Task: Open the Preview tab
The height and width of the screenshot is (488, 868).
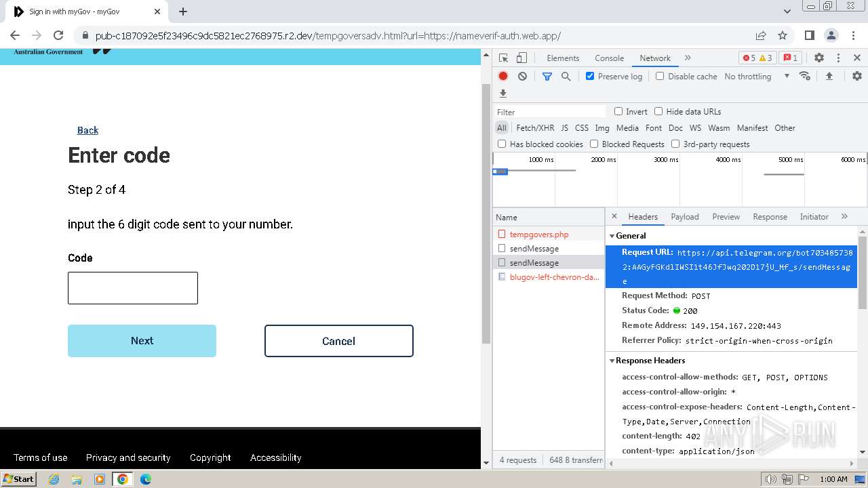Action: pos(726,217)
